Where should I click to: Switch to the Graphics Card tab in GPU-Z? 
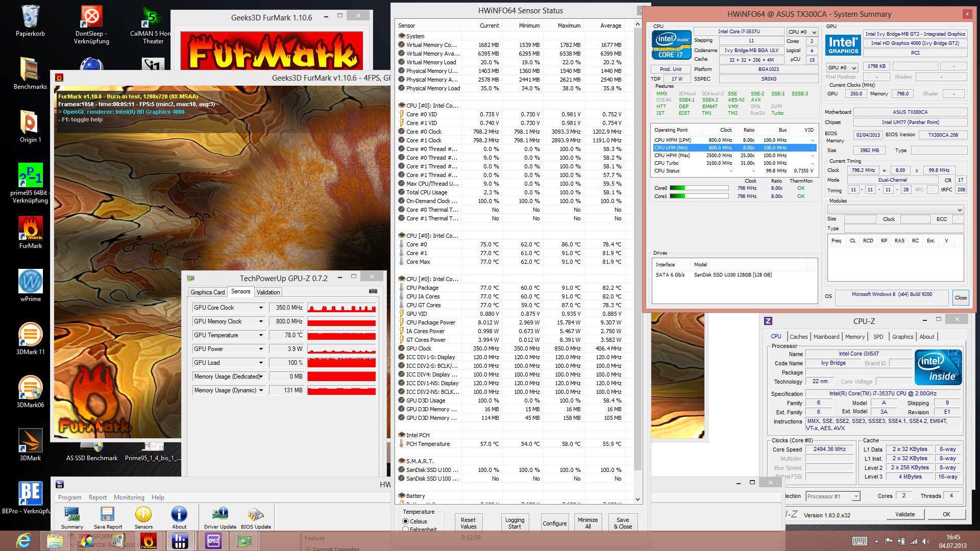[207, 292]
